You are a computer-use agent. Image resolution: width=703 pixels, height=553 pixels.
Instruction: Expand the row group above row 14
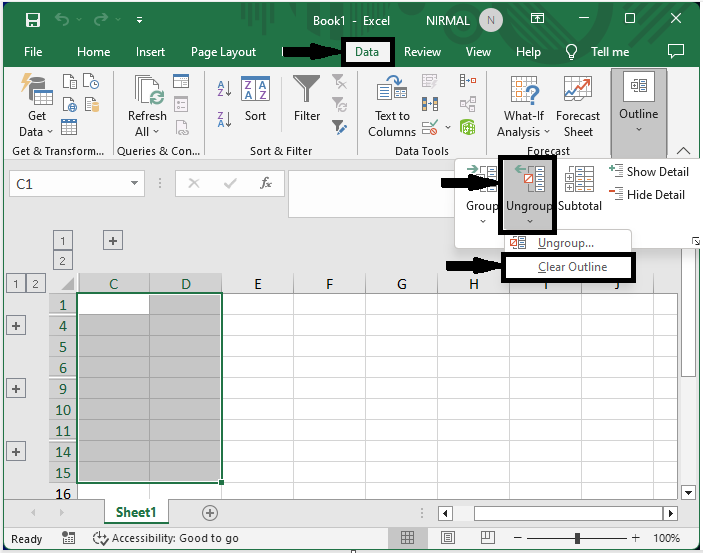(x=16, y=452)
